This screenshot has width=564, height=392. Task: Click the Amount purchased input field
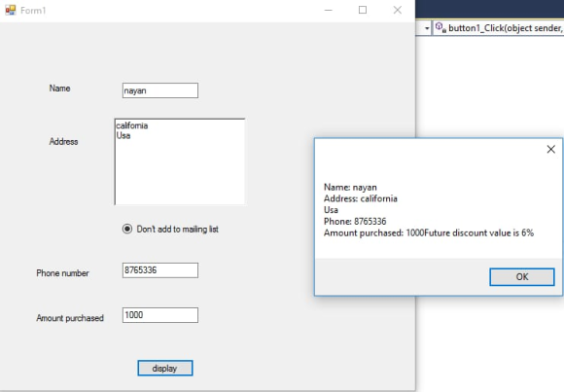[x=160, y=315]
